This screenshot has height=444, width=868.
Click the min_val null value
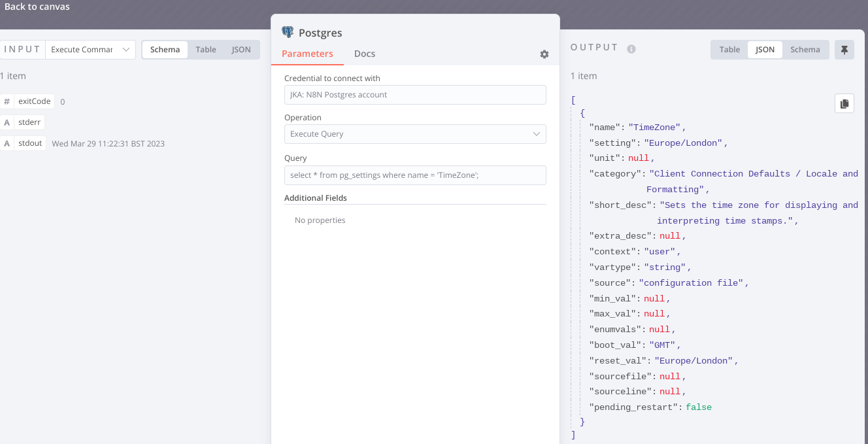coord(654,299)
